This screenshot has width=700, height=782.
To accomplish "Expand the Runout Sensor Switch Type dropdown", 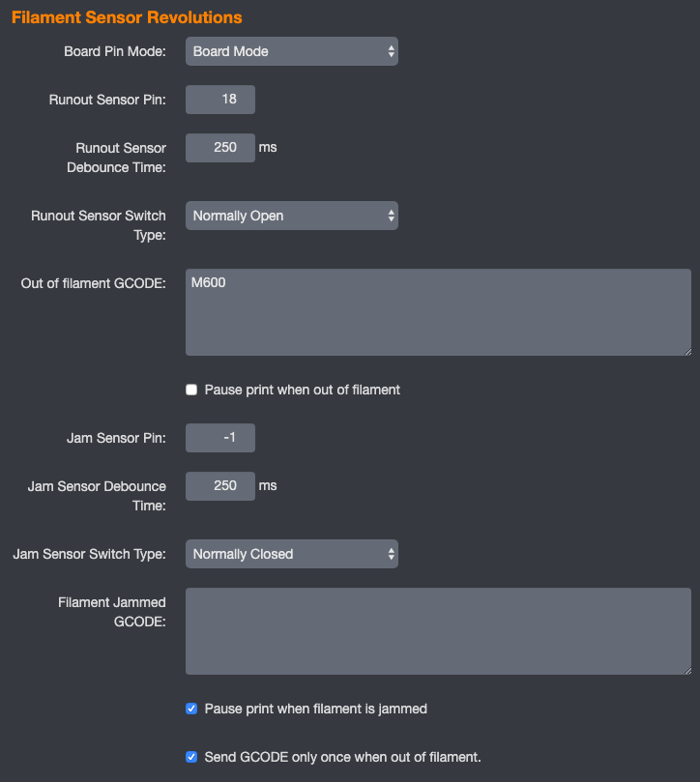I will coord(291,216).
